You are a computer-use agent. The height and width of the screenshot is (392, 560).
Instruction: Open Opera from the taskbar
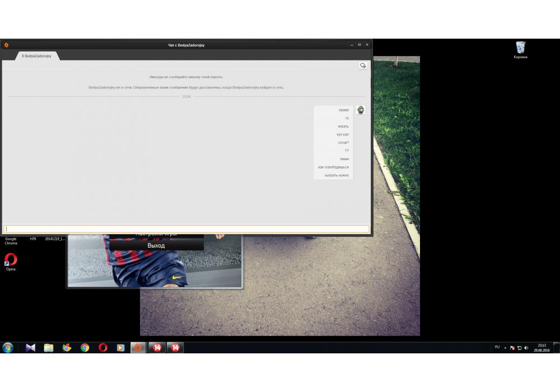103,347
